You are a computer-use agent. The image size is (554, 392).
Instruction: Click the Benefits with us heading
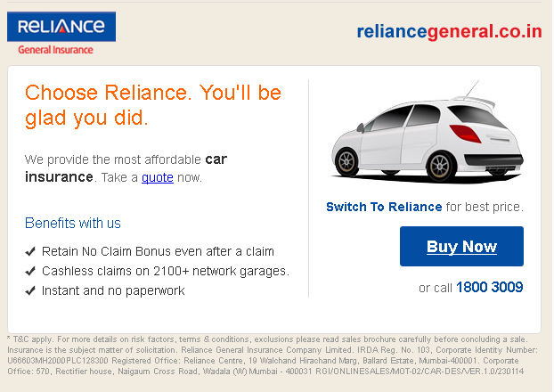click(73, 223)
